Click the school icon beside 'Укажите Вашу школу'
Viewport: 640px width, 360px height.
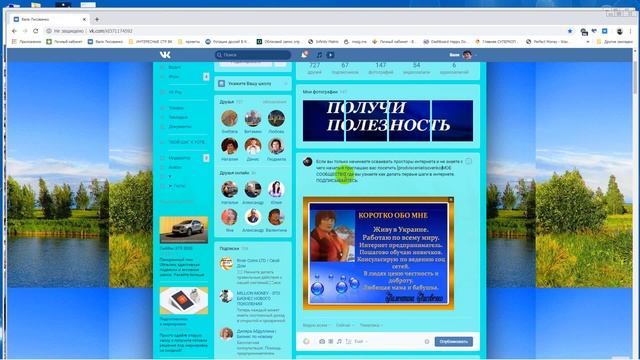(x=222, y=83)
